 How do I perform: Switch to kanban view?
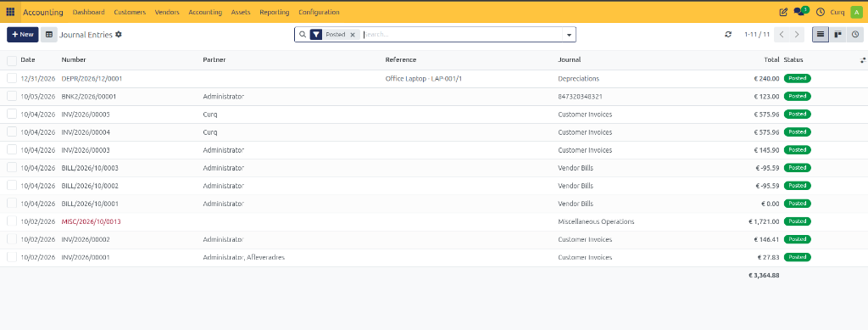tap(837, 34)
